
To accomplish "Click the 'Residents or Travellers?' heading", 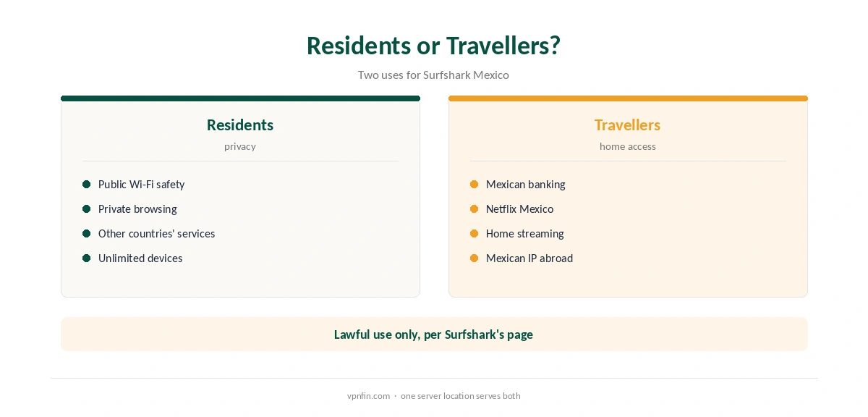I will (x=433, y=46).
